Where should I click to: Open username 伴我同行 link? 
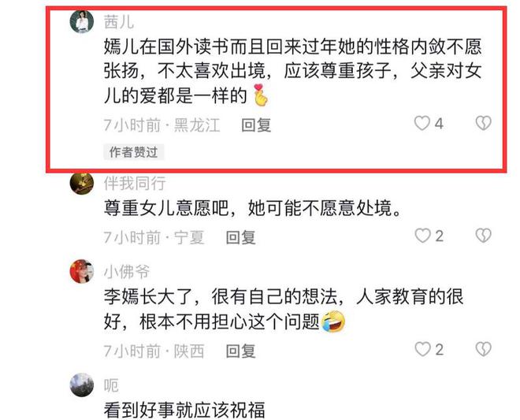135,184
